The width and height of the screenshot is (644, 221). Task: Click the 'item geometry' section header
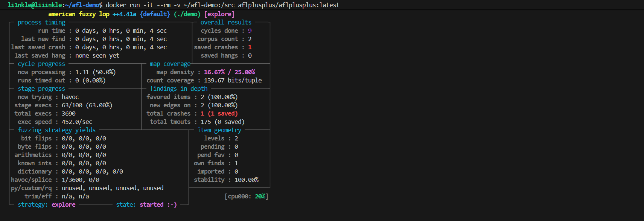pyautogui.click(x=219, y=130)
